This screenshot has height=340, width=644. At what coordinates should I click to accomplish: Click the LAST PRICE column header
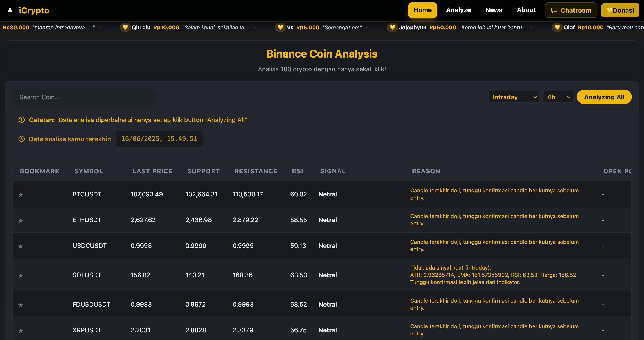[152, 171]
